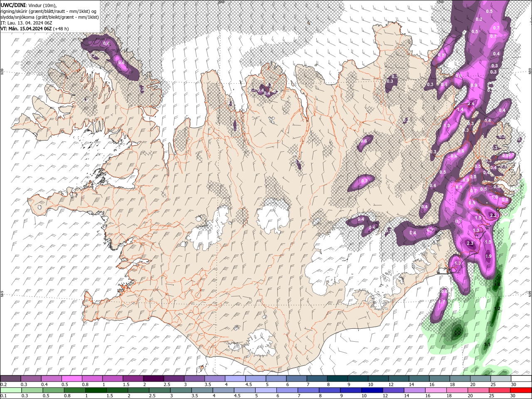The image size is (532, 399).
Task: Click the 'rigning/skúrir' legend description line
Action: click(x=49, y=11)
